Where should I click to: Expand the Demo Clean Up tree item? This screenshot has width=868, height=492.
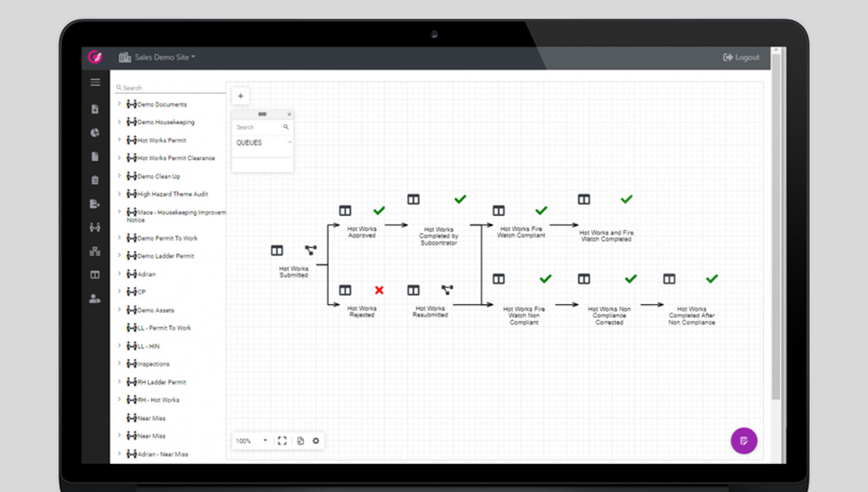pos(119,176)
